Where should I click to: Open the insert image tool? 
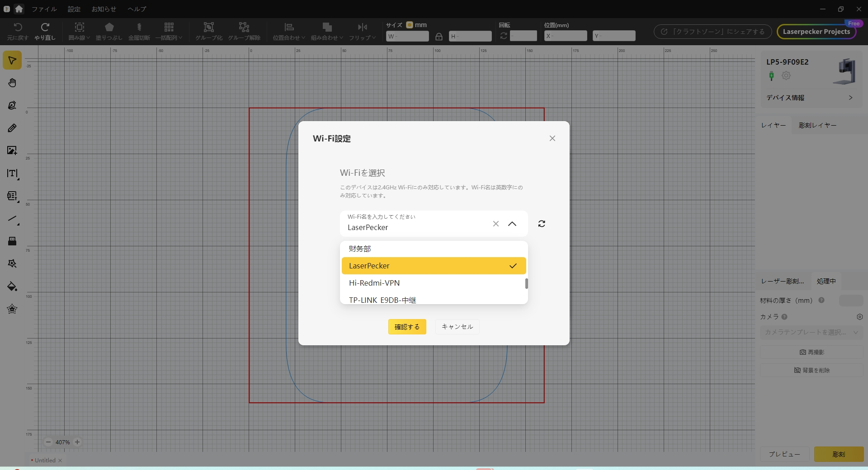point(12,150)
